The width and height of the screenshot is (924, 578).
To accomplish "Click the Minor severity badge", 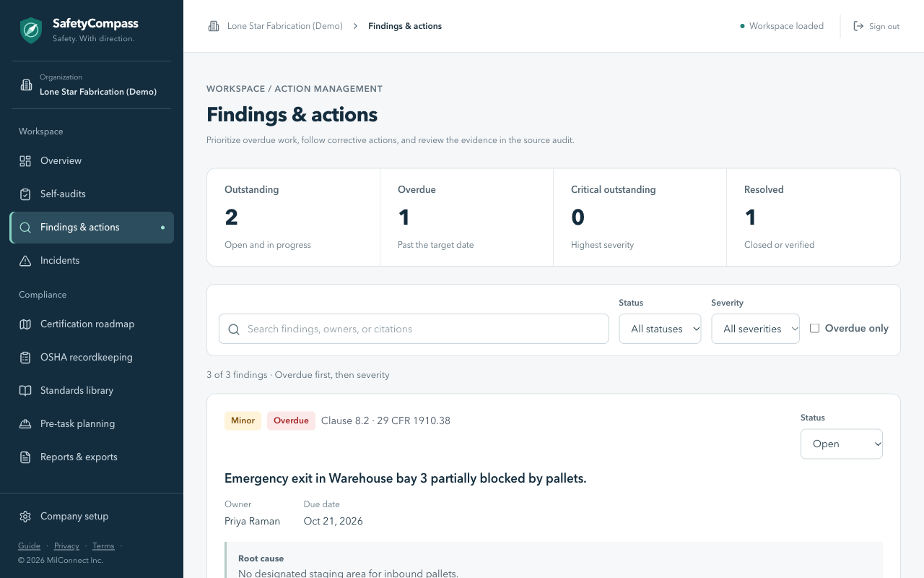I will (243, 421).
